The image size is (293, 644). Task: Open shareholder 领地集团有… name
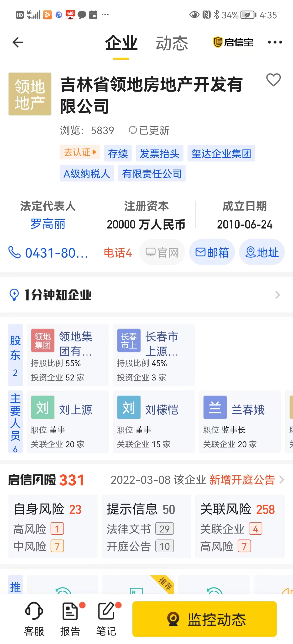76,343
